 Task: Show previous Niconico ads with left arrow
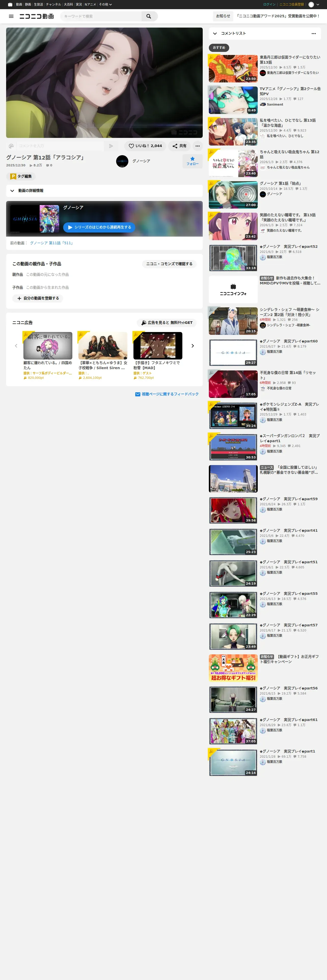point(16,346)
